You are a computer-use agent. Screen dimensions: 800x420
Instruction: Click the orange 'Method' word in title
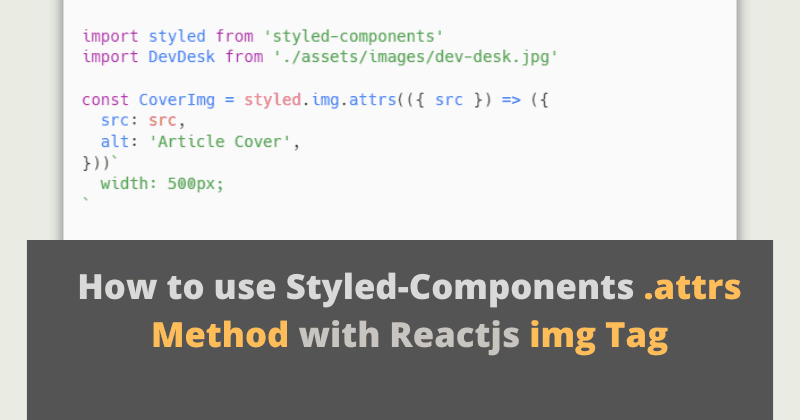[220, 335]
